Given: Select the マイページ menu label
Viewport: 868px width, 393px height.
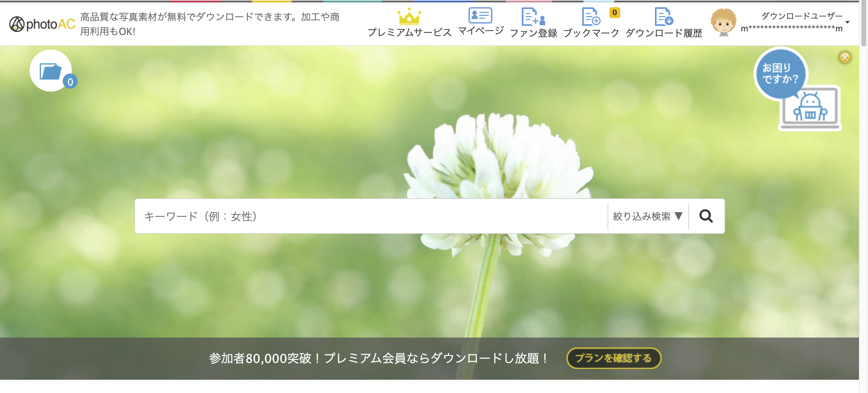Looking at the screenshot, I should 480,31.
